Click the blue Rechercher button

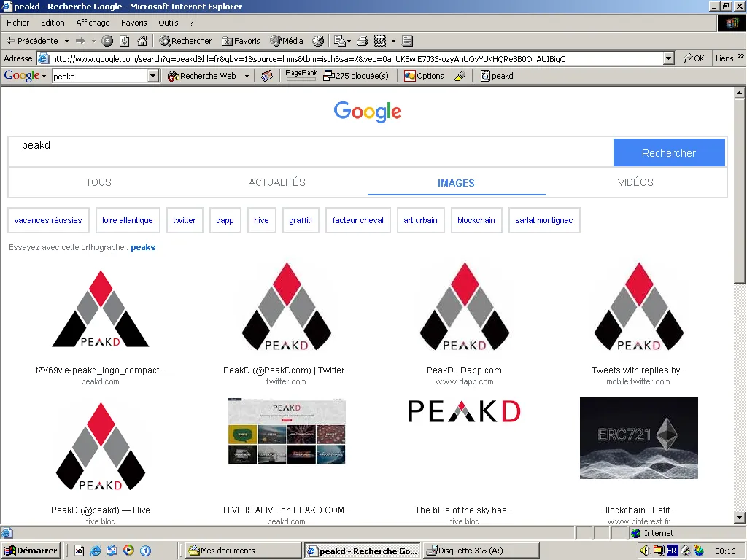tap(669, 153)
